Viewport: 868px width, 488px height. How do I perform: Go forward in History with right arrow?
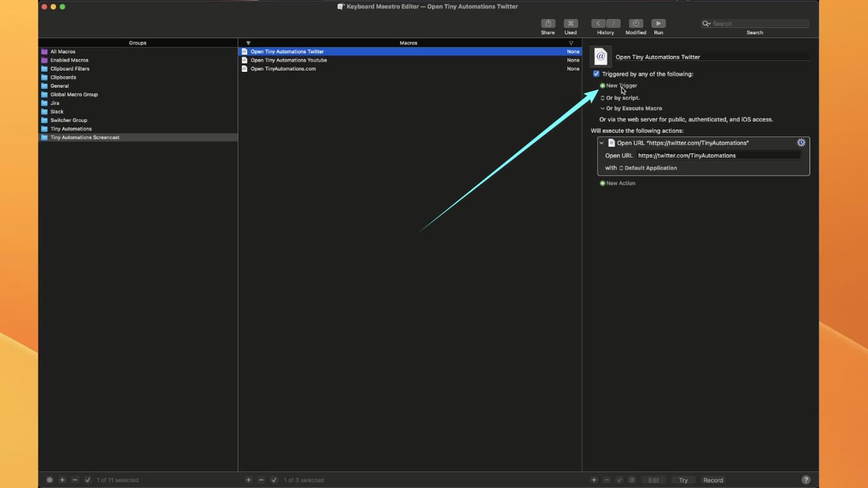pyautogui.click(x=613, y=24)
